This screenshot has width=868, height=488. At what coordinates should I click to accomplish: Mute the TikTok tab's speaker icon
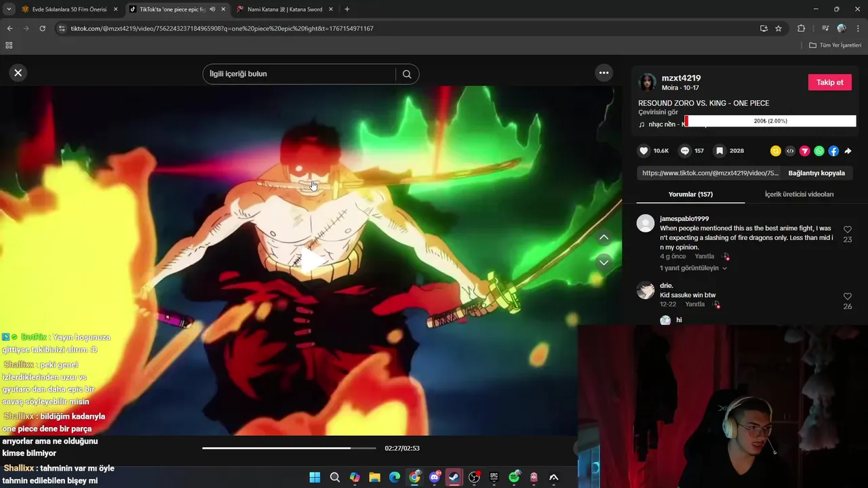pyautogui.click(x=212, y=9)
